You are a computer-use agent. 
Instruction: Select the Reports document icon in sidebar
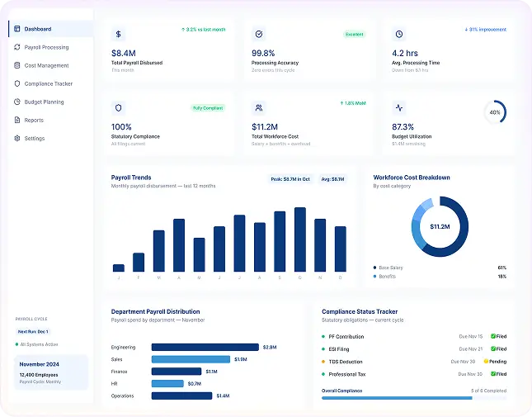pyautogui.click(x=17, y=120)
